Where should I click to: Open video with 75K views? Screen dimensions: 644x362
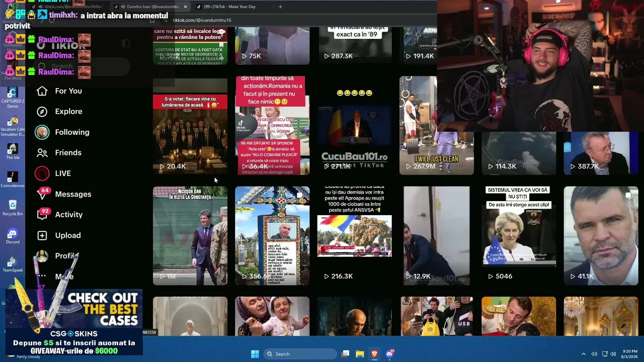point(272,46)
